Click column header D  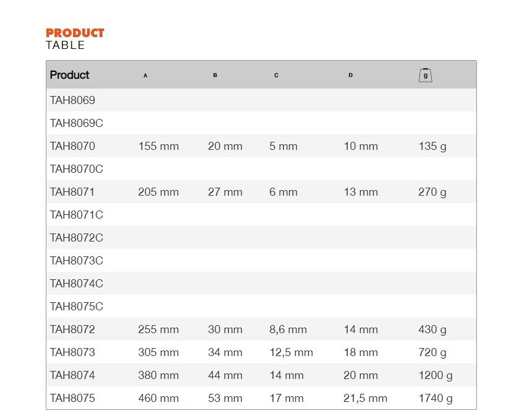351,75
